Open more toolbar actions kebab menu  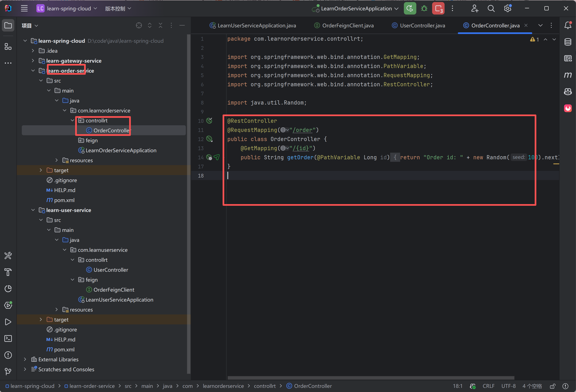pos(452,9)
